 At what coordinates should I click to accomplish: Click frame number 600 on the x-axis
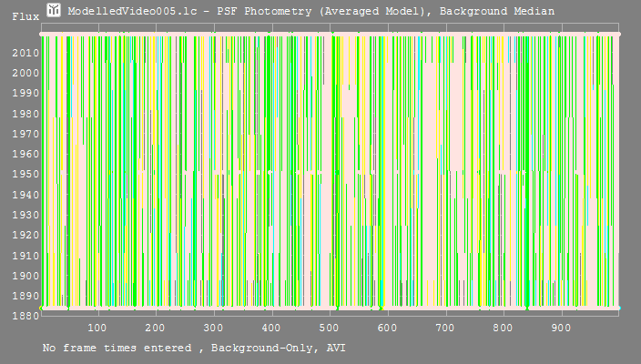click(x=387, y=328)
